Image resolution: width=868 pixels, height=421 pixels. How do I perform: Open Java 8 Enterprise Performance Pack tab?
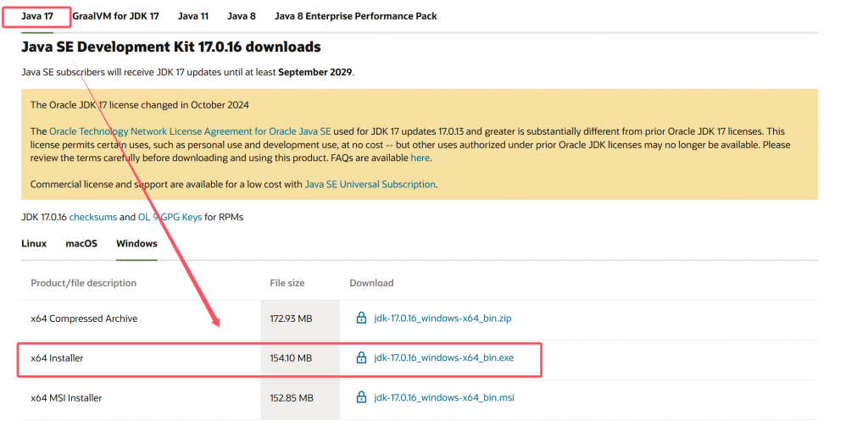click(356, 16)
